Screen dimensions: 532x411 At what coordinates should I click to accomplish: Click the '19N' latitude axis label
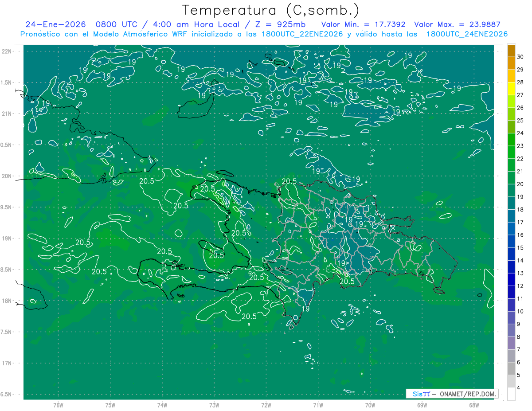coord(7,238)
